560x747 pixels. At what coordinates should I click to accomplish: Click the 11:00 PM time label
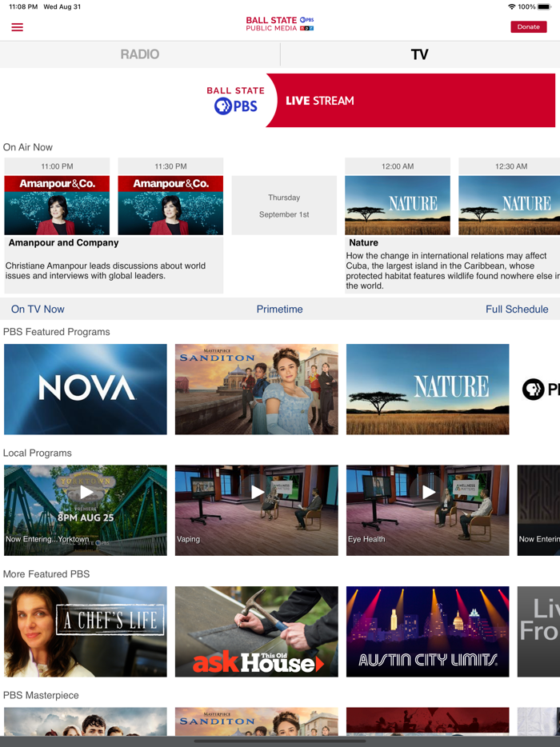(57, 166)
